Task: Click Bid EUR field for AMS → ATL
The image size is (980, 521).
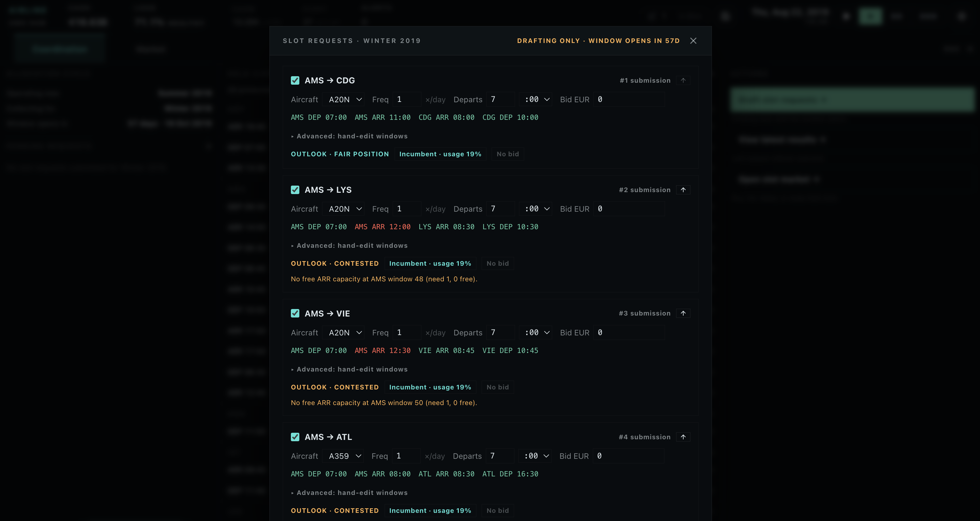Action: coord(629,456)
